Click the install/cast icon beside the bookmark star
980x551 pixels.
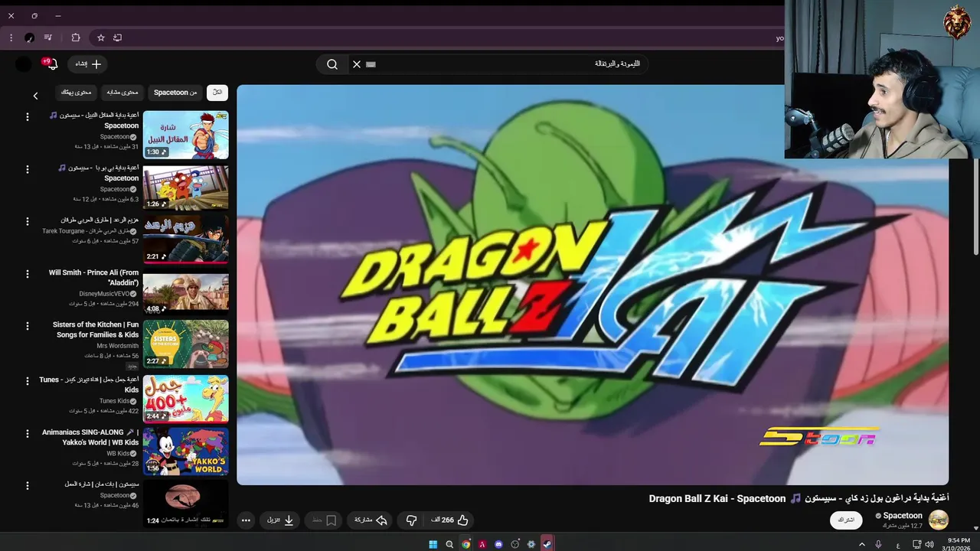[118, 37]
